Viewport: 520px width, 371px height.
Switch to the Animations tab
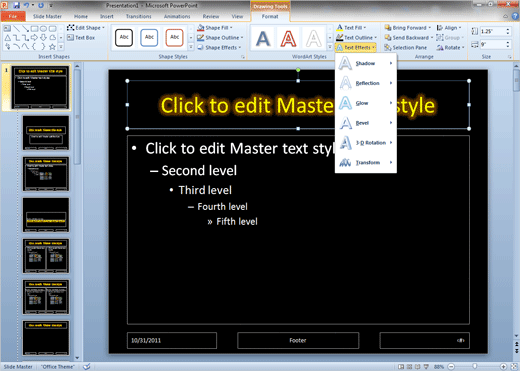pos(177,16)
